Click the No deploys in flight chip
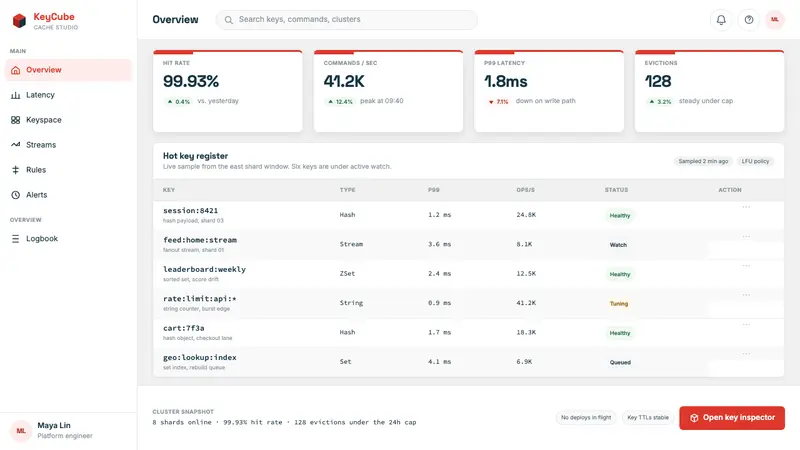Image resolution: width=800 pixels, height=450 pixels. (586, 417)
